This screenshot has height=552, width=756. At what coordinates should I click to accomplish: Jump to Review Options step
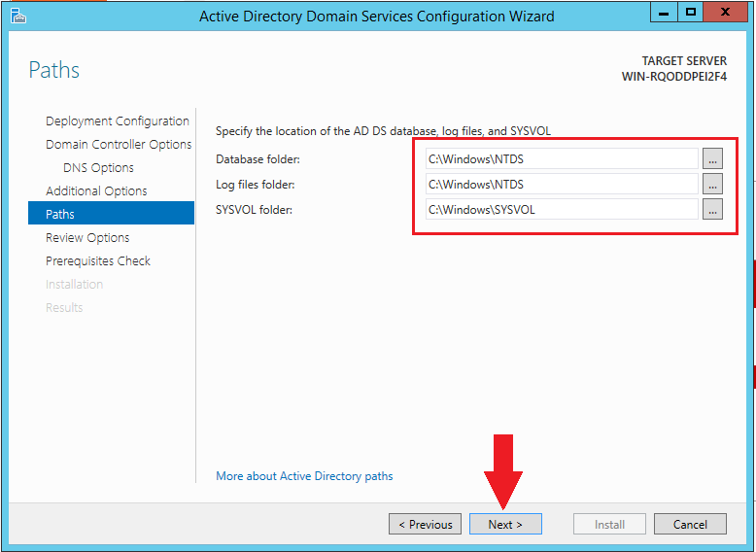(x=87, y=238)
